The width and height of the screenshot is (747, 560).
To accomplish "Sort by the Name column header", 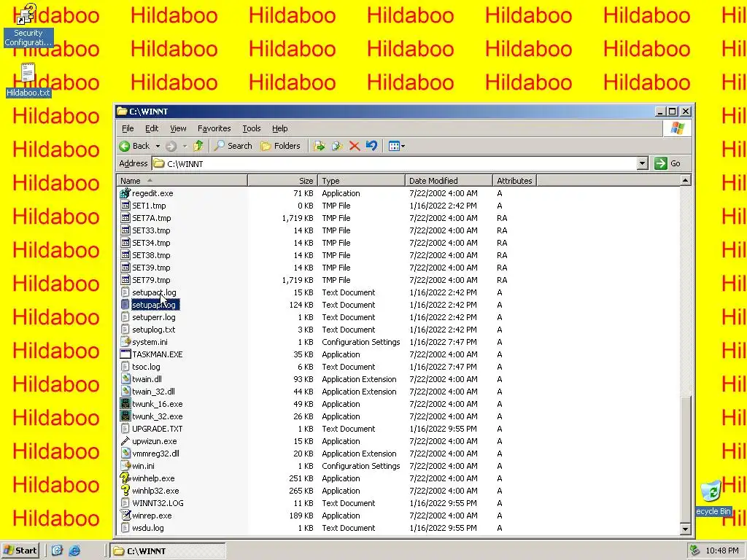I will pos(182,181).
